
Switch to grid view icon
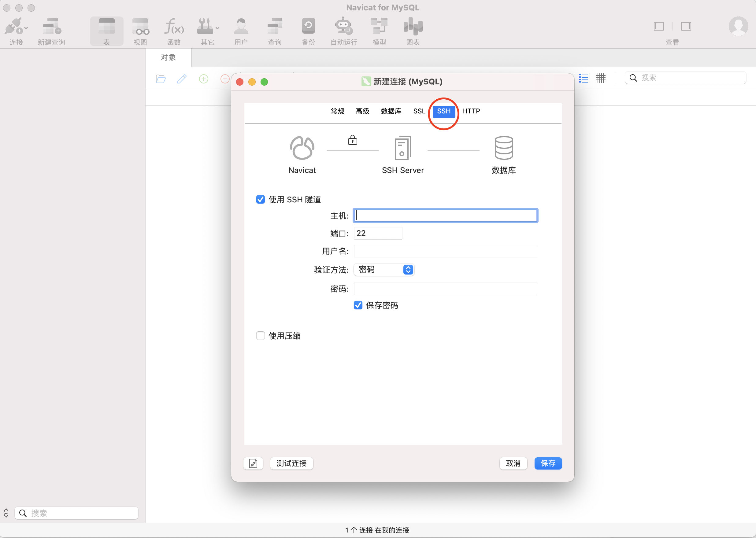coord(600,78)
